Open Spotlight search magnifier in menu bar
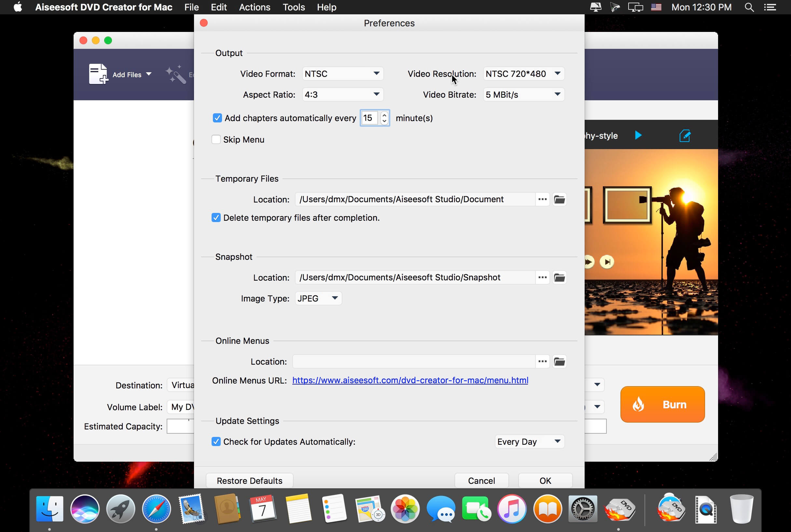Image resolution: width=791 pixels, height=532 pixels. [x=749, y=7]
